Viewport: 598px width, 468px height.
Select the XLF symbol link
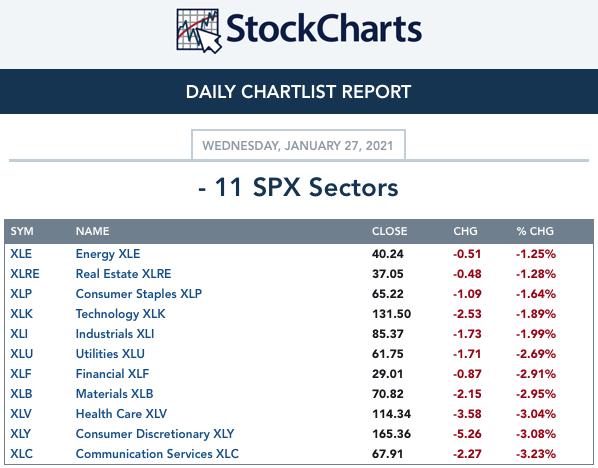tap(21, 374)
